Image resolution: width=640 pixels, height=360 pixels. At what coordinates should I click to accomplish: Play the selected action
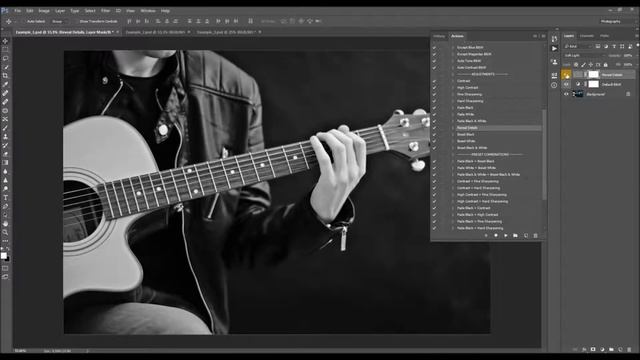[x=506, y=236]
